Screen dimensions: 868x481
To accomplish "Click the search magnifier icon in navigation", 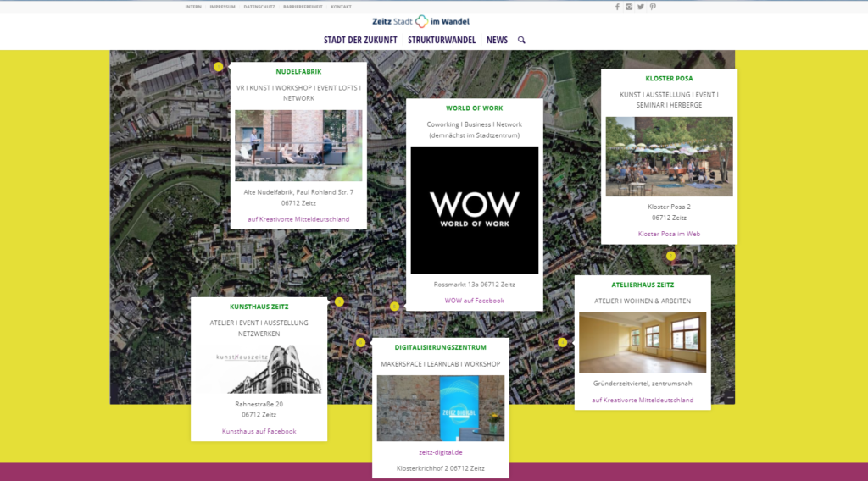I will click(x=521, y=40).
